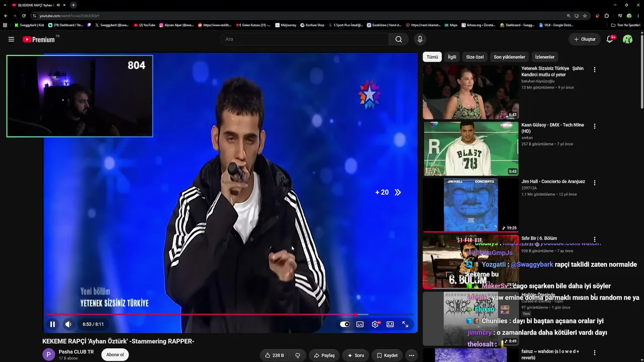Seek on the red video progress bar
Image resolution: width=644 pixels, height=362 pixels.
[x=230, y=315]
